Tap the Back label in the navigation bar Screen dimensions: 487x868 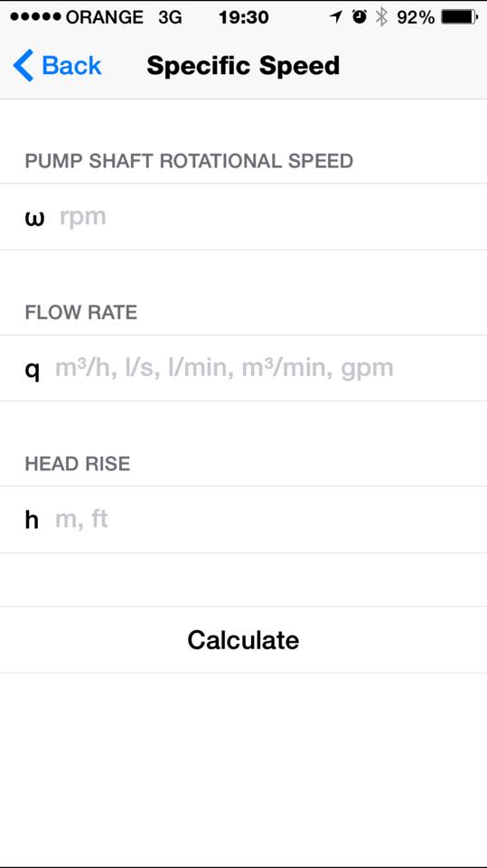click(x=71, y=66)
